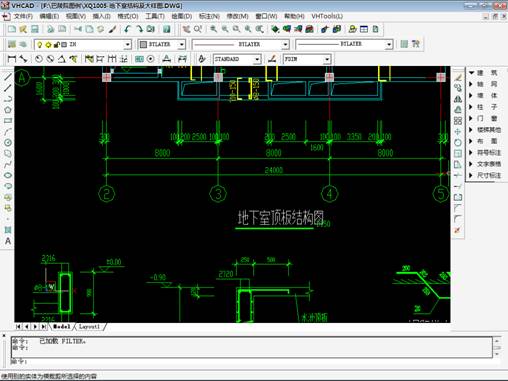Open the BYLAYER linetype dropdown
Viewport: 508px width, 381px height.
tap(240, 44)
